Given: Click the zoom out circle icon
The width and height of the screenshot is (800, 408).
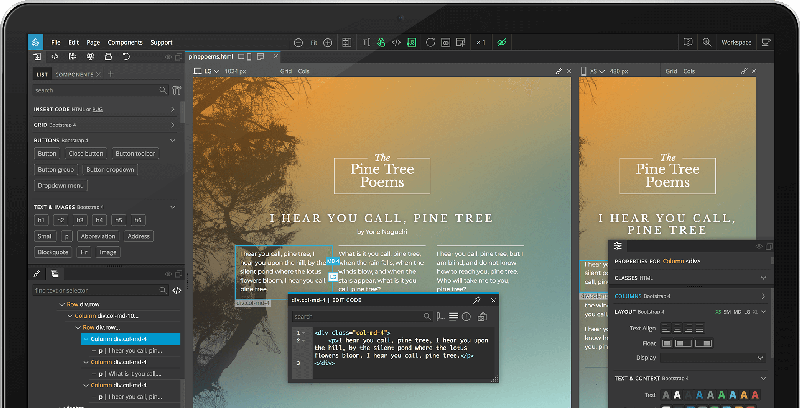Looking at the screenshot, I should click(x=297, y=43).
